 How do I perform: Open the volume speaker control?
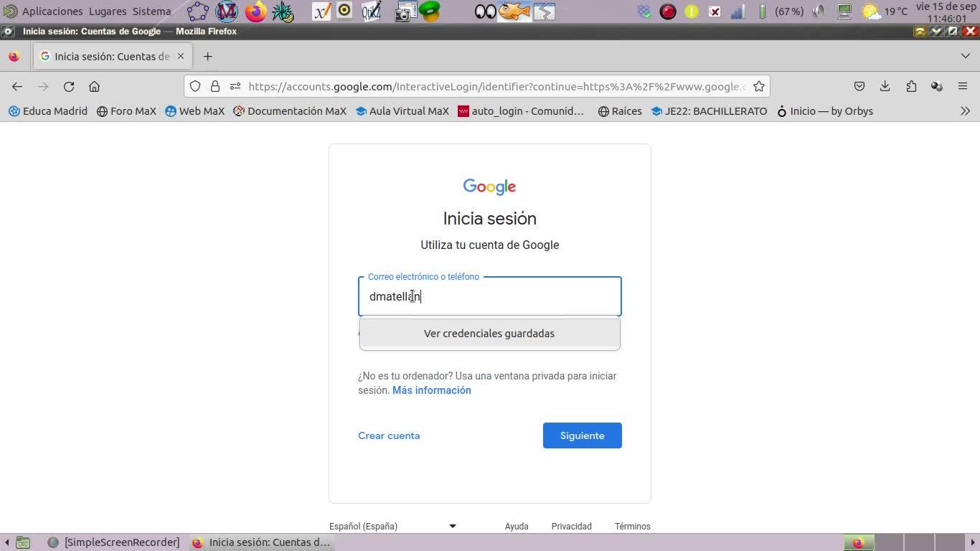pos(819,11)
